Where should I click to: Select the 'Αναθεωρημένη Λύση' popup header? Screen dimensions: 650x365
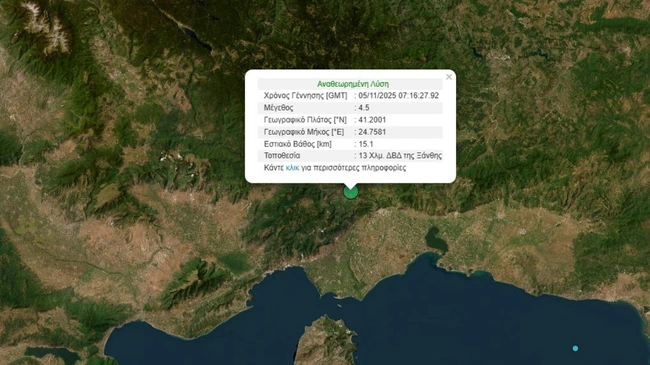353,84
